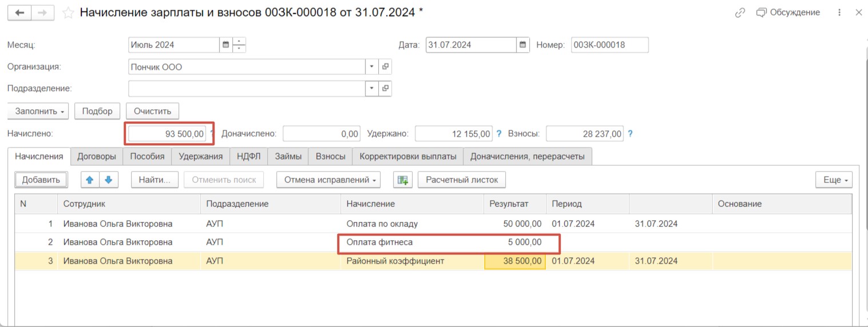Select the 38 500,00 result cell
868x327 pixels.
514,261
